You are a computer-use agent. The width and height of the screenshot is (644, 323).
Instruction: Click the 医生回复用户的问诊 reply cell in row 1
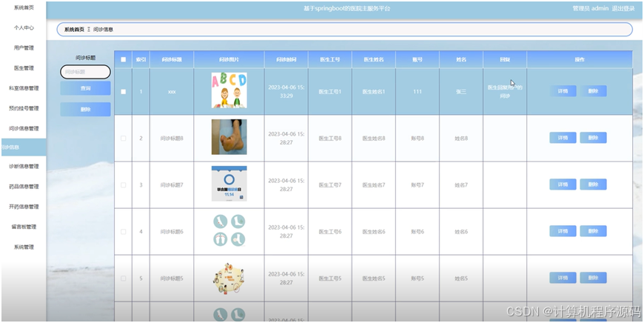pyautogui.click(x=505, y=92)
